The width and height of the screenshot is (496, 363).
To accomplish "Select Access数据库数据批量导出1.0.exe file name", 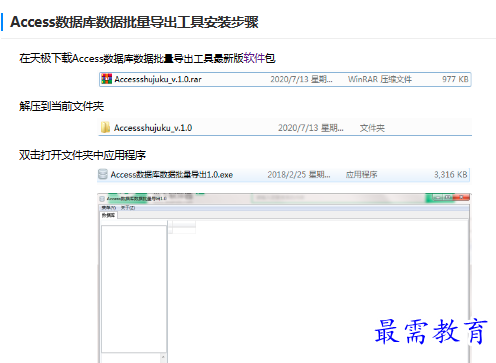I will pyautogui.click(x=172, y=175).
